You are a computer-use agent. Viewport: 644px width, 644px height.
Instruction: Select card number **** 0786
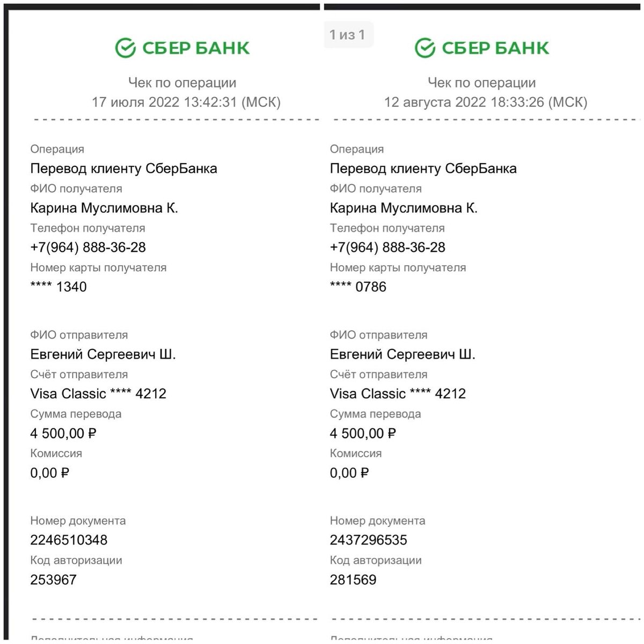point(358,287)
